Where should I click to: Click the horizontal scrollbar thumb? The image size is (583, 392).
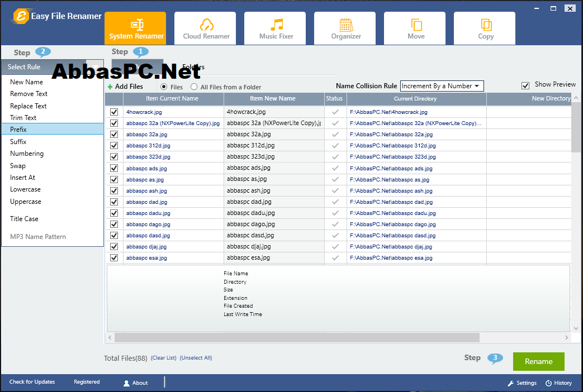point(297,337)
